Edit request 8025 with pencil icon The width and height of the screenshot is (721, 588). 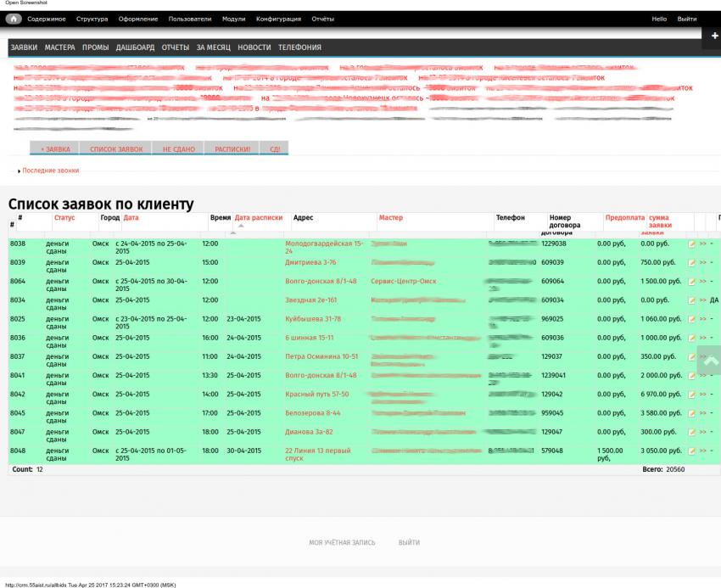[691, 319]
